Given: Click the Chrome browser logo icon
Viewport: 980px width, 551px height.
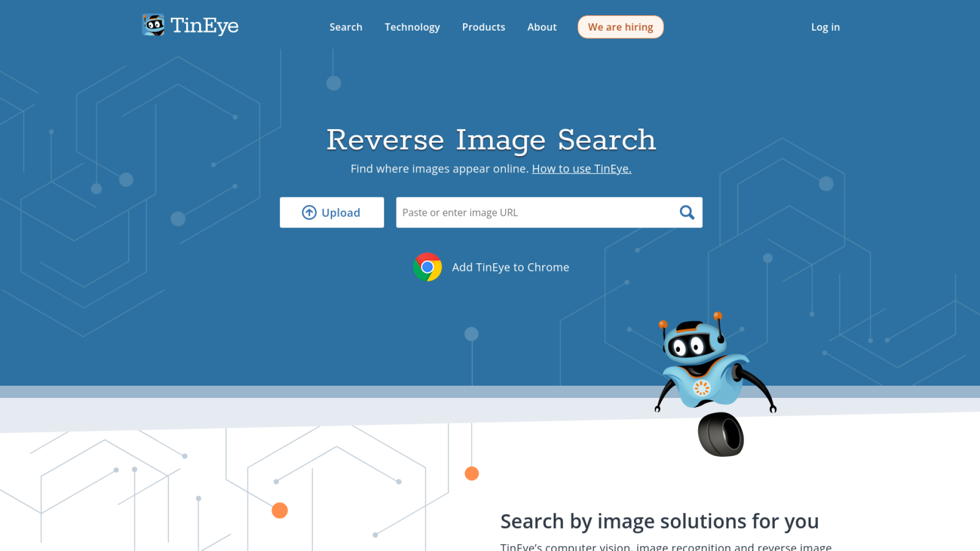Looking at the screenshot, I should pyautogui.click(x=427, y=267).
